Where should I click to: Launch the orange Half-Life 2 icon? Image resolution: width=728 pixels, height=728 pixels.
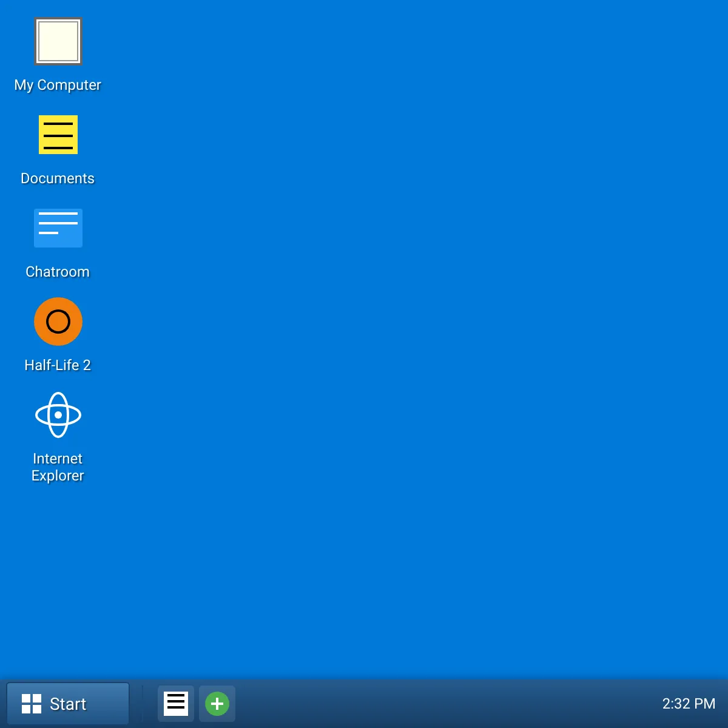[58, 322]
